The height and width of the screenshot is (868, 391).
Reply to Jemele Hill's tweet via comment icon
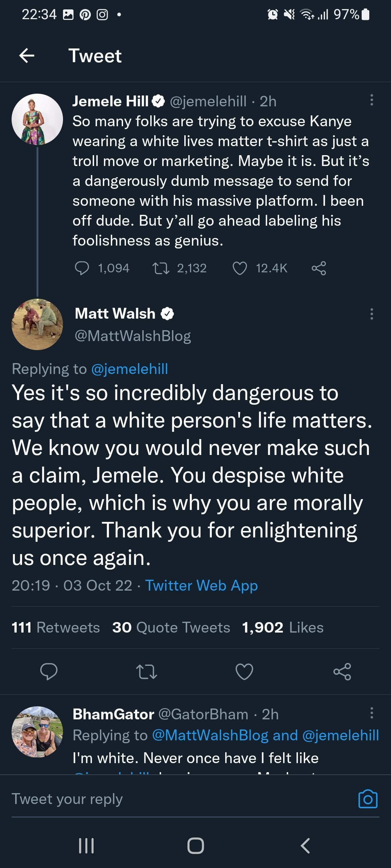[x=82, y=268]
